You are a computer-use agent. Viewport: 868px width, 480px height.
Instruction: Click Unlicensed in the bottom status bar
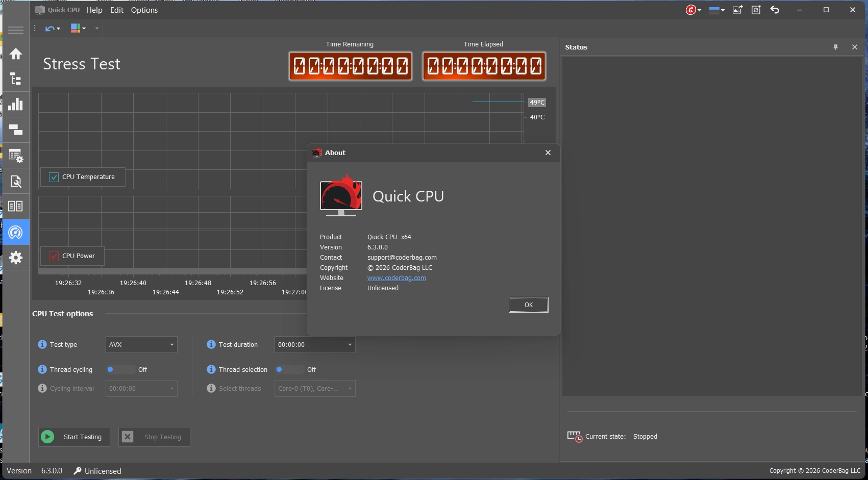click(x=103, y=471)
